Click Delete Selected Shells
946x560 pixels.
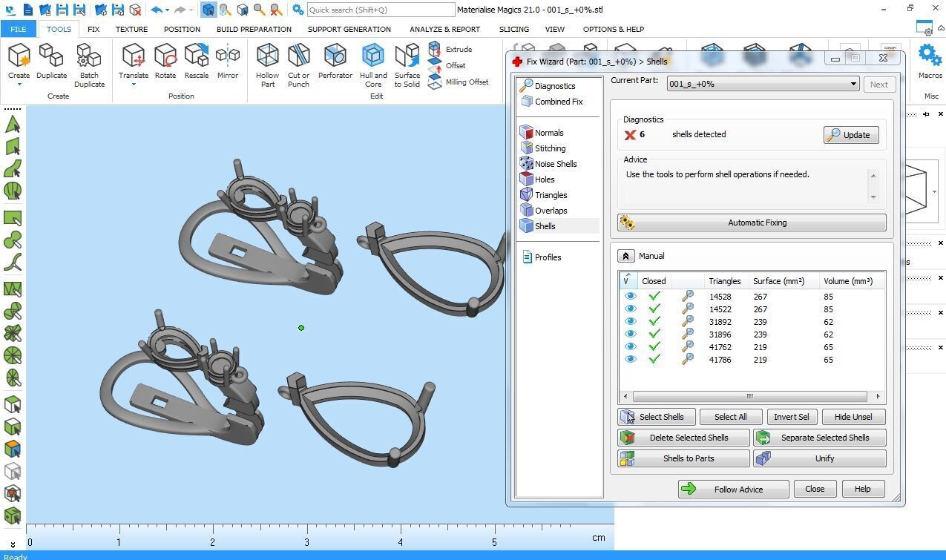[683, 438]
